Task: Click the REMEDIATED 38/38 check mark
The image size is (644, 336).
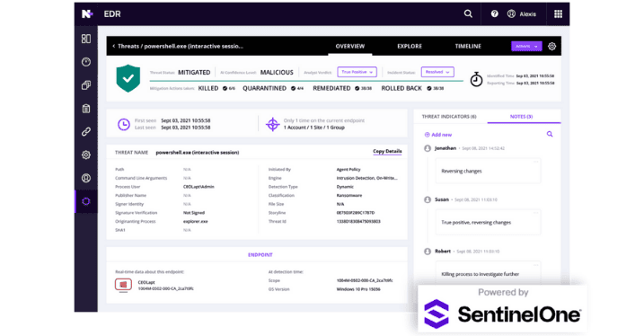Action: tap(357, 88)
